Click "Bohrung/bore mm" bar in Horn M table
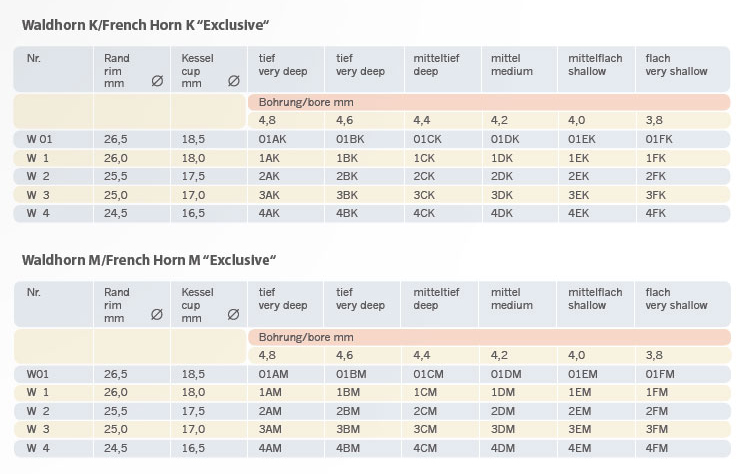This screenshot has height=474, width=751. [488, 337]
